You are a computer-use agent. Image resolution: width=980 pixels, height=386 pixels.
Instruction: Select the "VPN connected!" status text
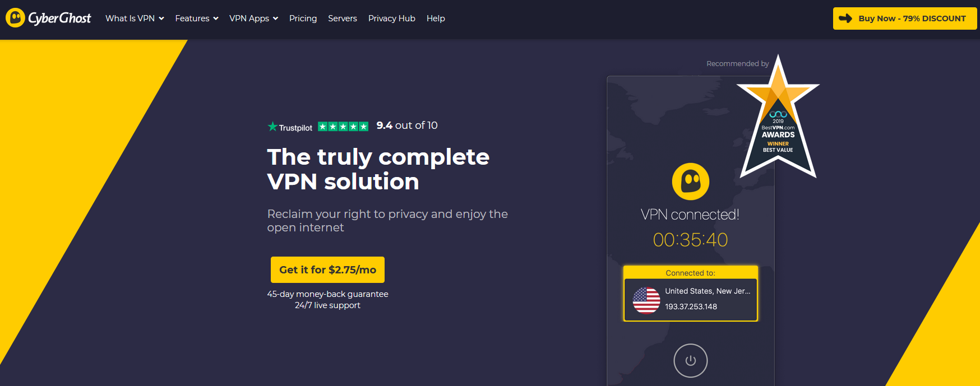(x=690, y=215)
